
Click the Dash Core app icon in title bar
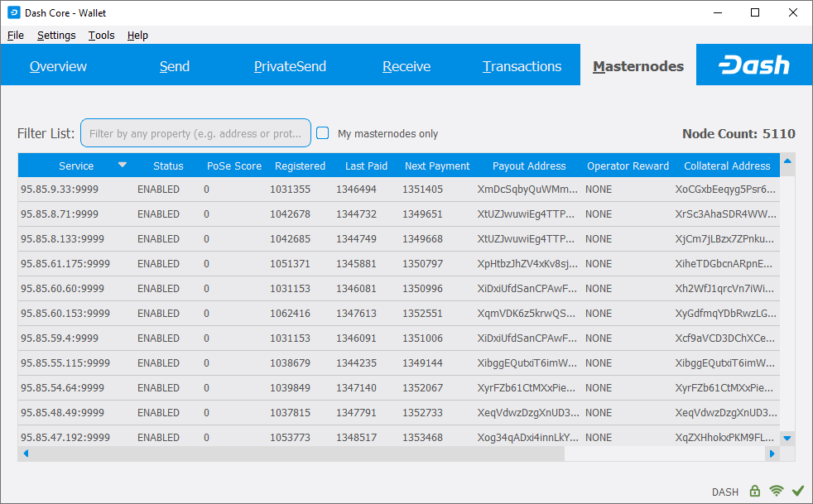click(x=14, y=12)
